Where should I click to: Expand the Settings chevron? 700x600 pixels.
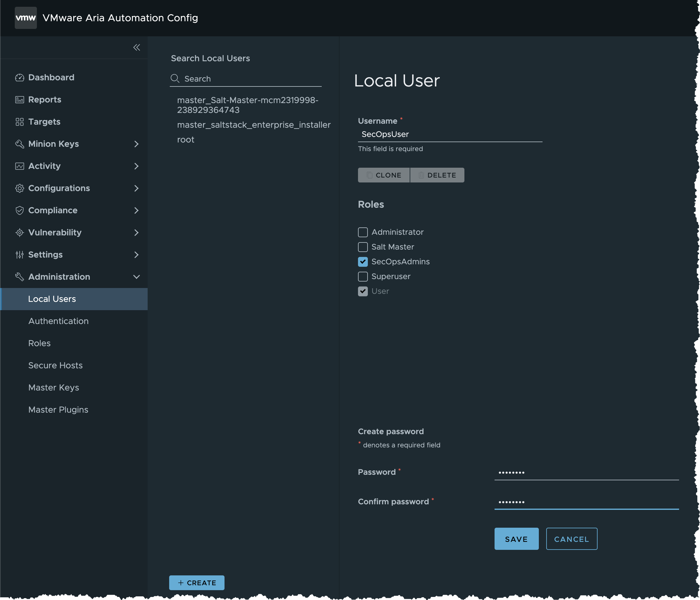tap(137, 254)
